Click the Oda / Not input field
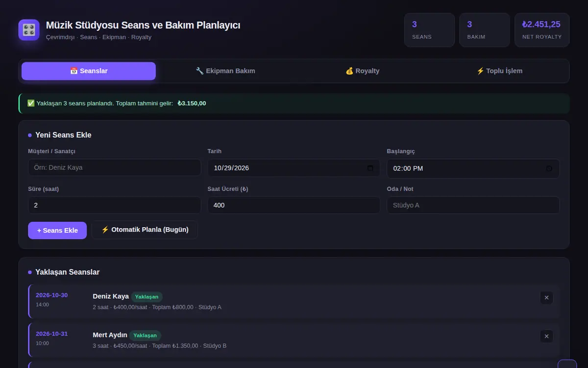 click(473, 205)
